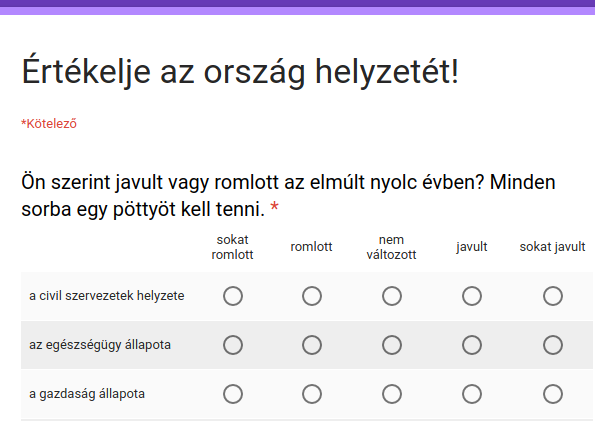Viewport: 595px width, 421px height.
Task: Select 'sokat javult' for gazdaság állapota
Action: pyautogui.click(x=552, y=394)
